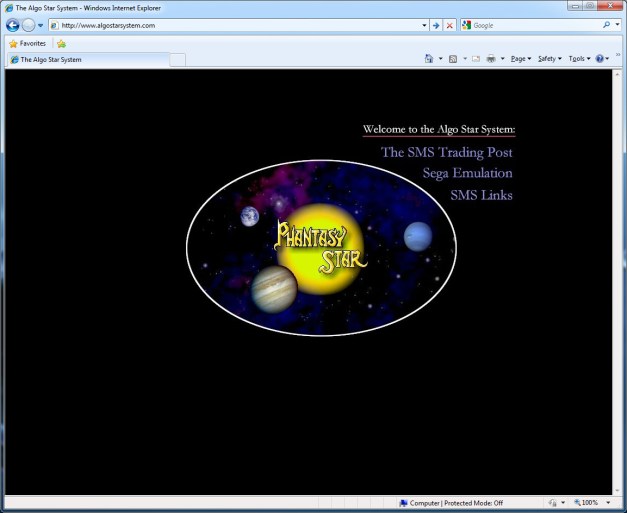Open the Safety menu
Viewport: 627px width, 513px height.
click(x=548, y=59)
